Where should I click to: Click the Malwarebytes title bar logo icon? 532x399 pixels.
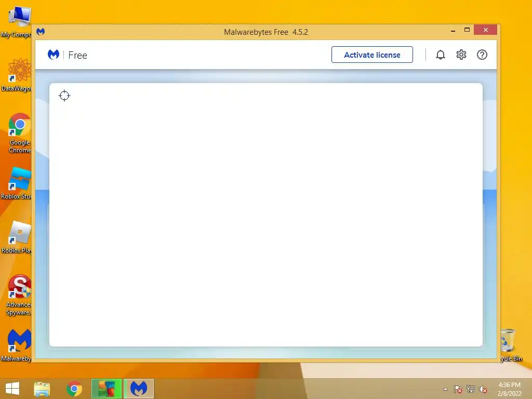[41, 32]
